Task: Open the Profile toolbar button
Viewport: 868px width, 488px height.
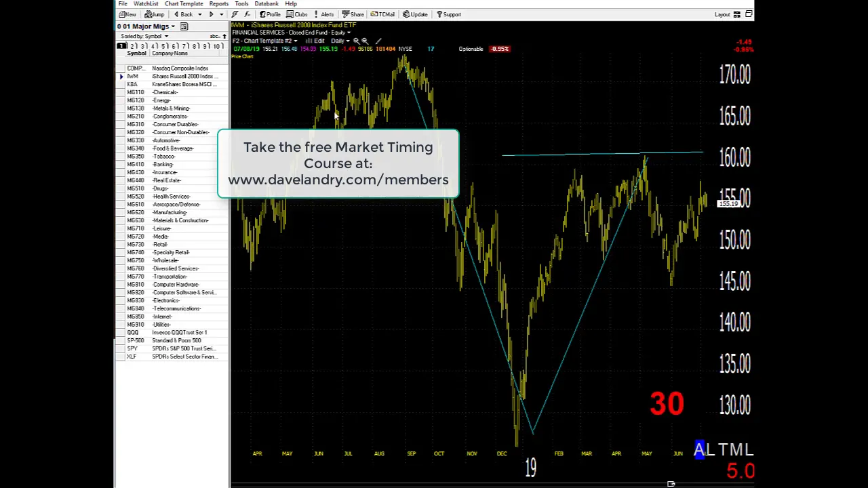Action: [269, 14]
